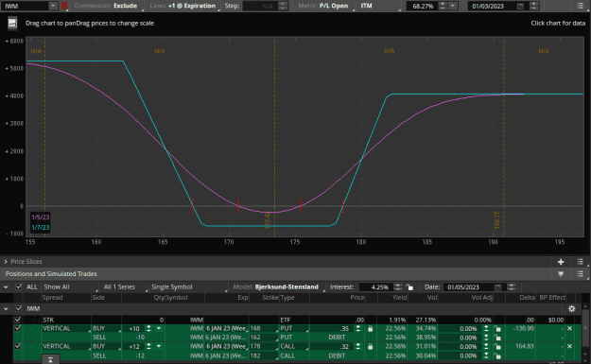The height and width of the screenshot is (364, 591).
Task: Open the All 1 Series dropdown
Action: tap(125, 287)
